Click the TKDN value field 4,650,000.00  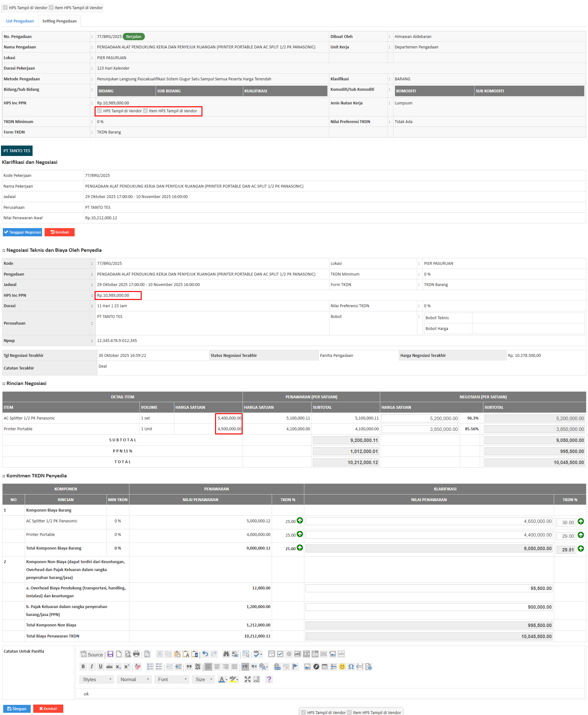[429, 521]
